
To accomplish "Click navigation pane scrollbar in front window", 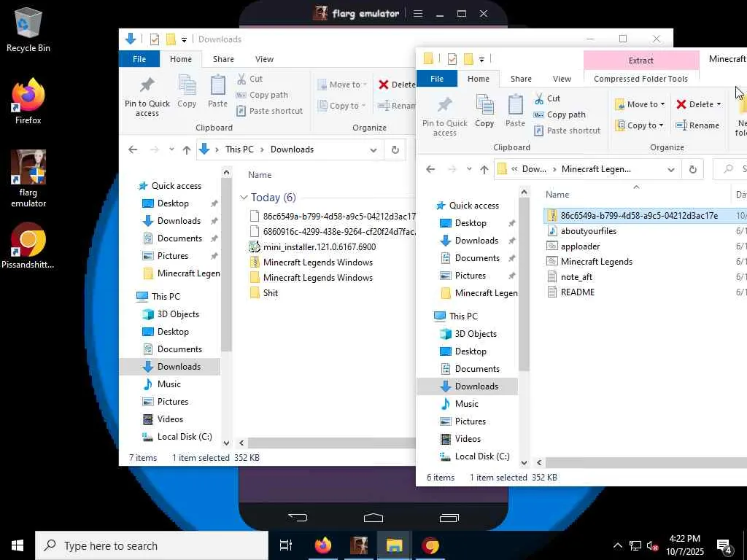I will [524, 286].
